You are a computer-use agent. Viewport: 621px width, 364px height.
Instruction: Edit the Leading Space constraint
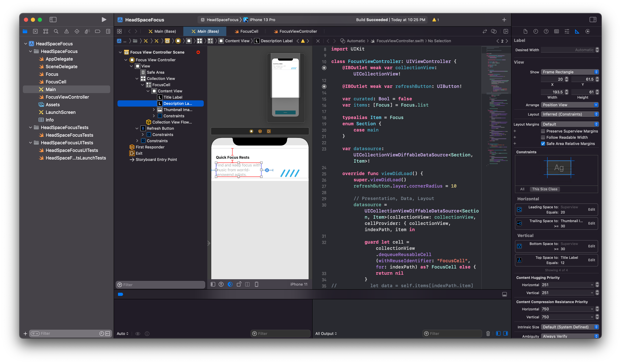pos(591,210)
